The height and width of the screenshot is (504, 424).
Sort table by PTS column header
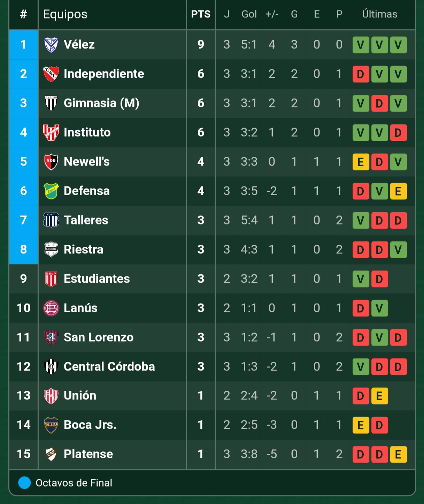pos(201,14)
